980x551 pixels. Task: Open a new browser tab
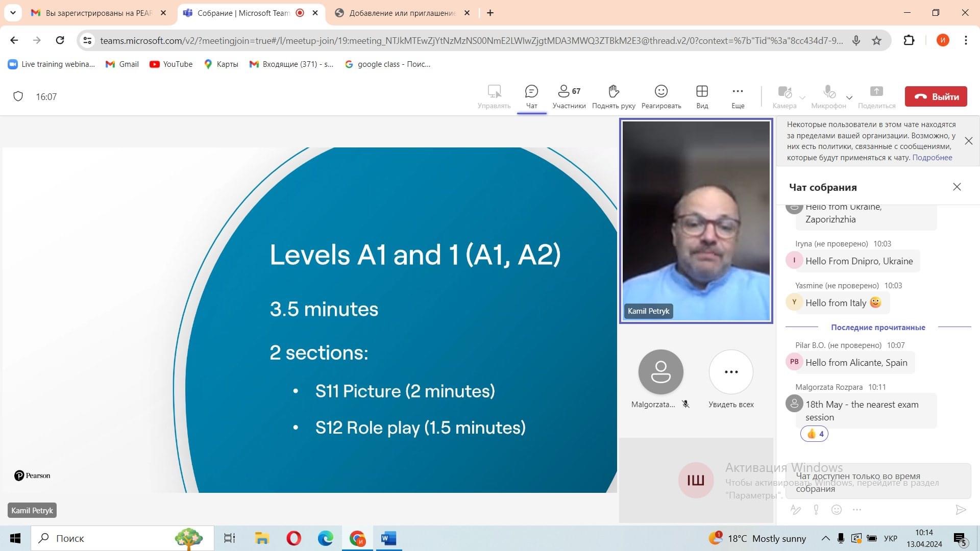pyautogui.click(x=490, y=13)
